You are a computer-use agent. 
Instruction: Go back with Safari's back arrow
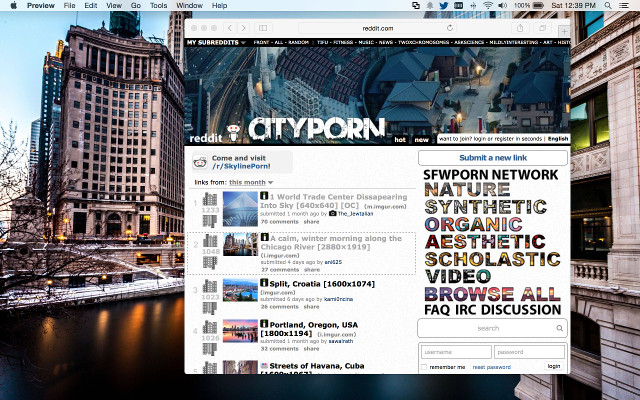point(230,28)
